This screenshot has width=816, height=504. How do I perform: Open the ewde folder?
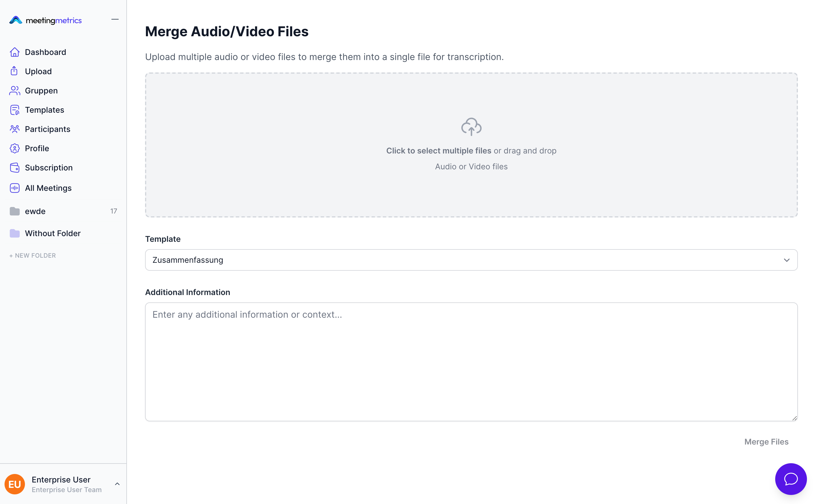(x=35, y=211)
